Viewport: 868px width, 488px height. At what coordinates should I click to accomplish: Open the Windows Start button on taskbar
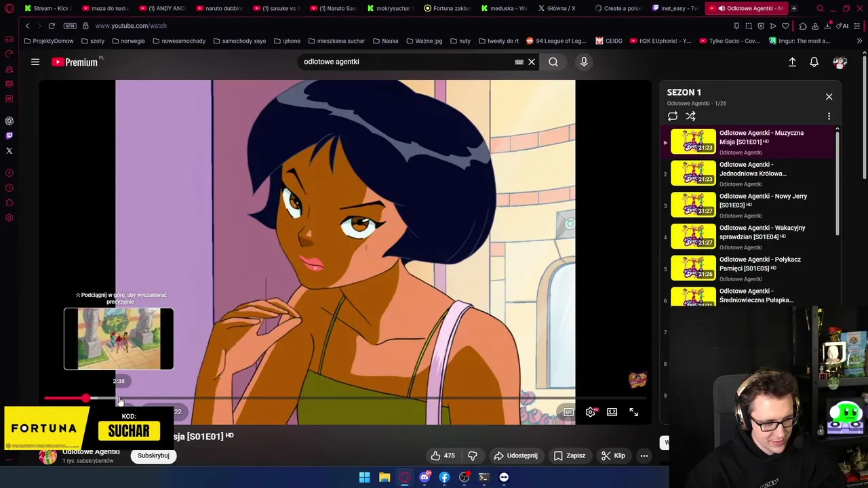[364, 477]
